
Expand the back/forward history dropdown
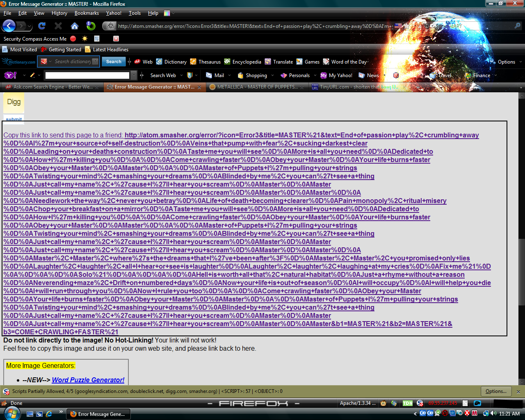click(x=30, y=26)
